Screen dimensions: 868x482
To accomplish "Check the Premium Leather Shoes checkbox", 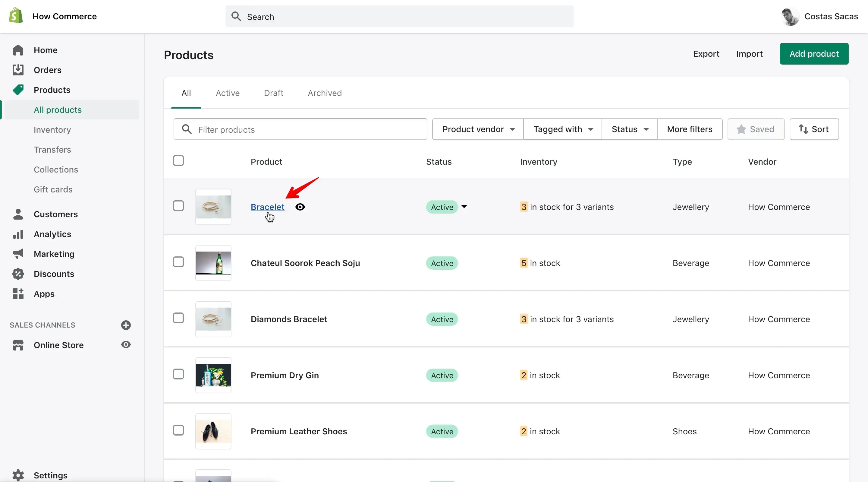I will tap(178, 430).
